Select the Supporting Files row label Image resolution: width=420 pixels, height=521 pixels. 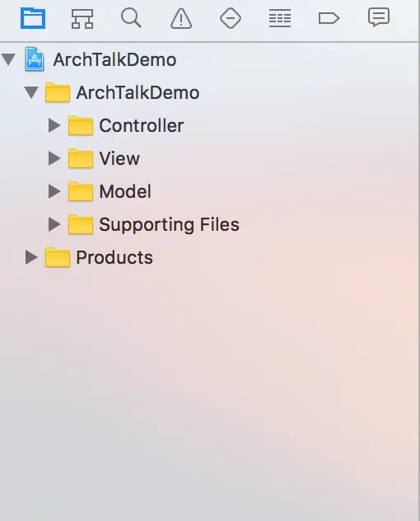coord(170,224)
